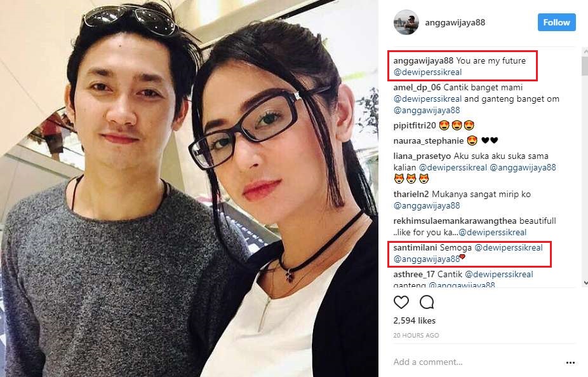
Task: Click @dewiperssikreal mention in the caption
Action: pyautogui.click(x=427, y=72)
